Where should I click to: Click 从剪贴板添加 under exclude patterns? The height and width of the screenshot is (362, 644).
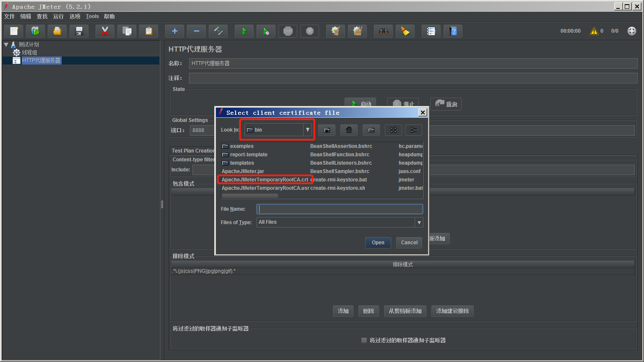coord(405,311)
